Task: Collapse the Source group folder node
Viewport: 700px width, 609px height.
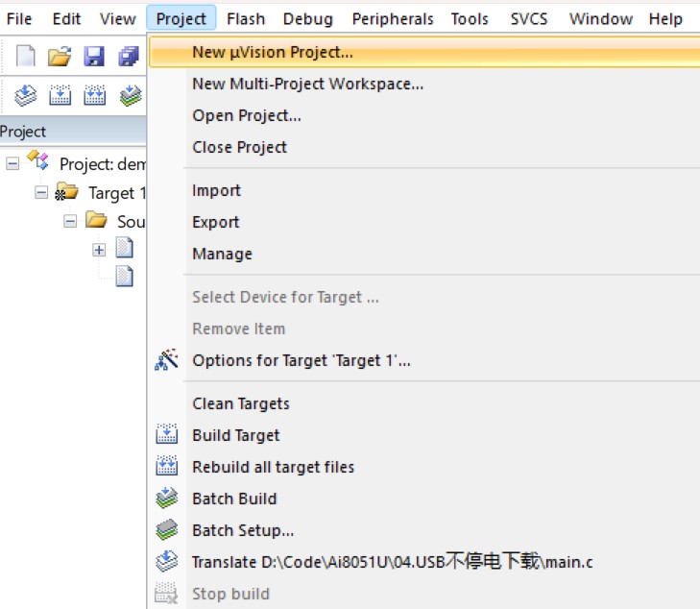Action: point(70,221)
